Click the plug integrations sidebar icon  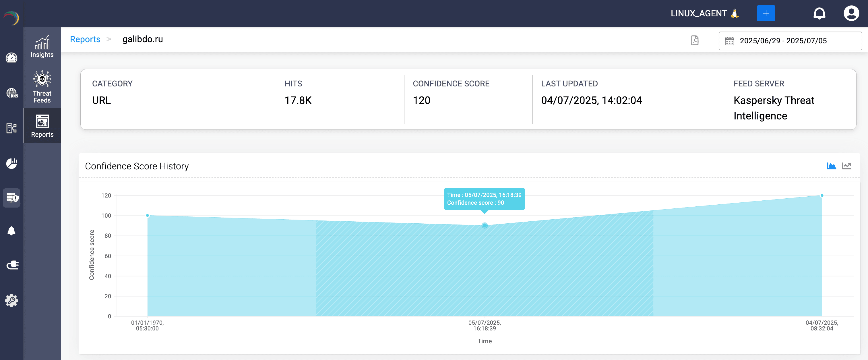click(12, 265)
